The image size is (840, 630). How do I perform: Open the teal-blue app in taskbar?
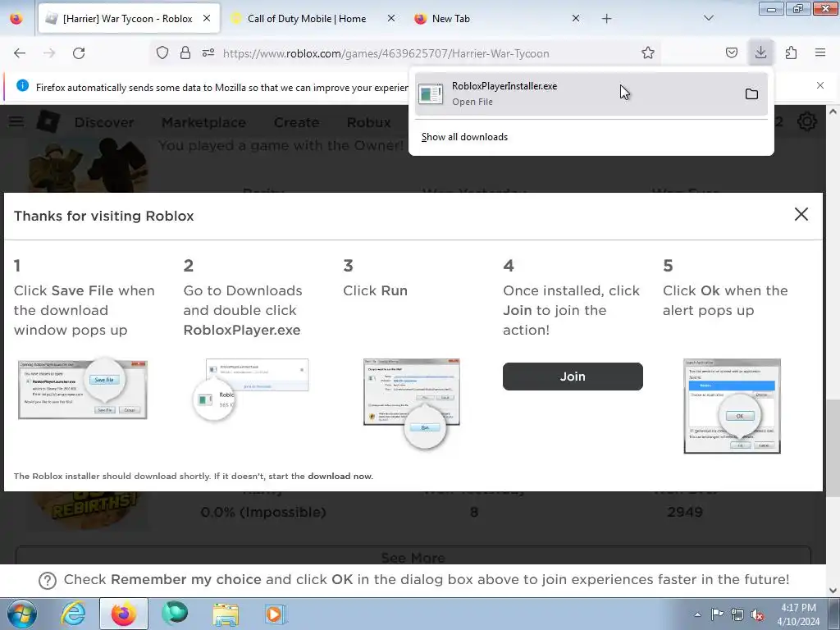175,614
